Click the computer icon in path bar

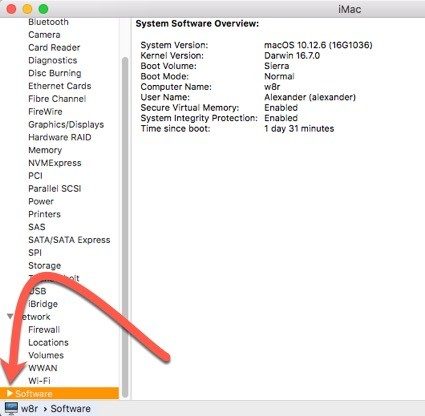(x=11, y=408)
